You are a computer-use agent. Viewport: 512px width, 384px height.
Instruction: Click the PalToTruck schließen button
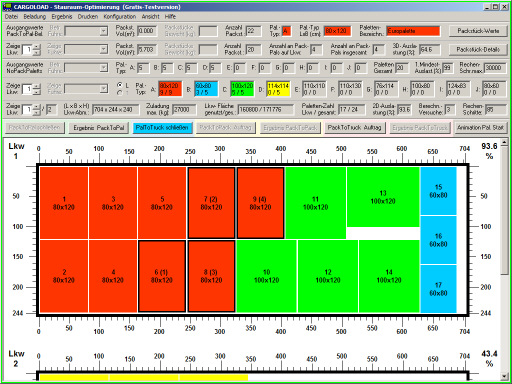tap(162, 128)
